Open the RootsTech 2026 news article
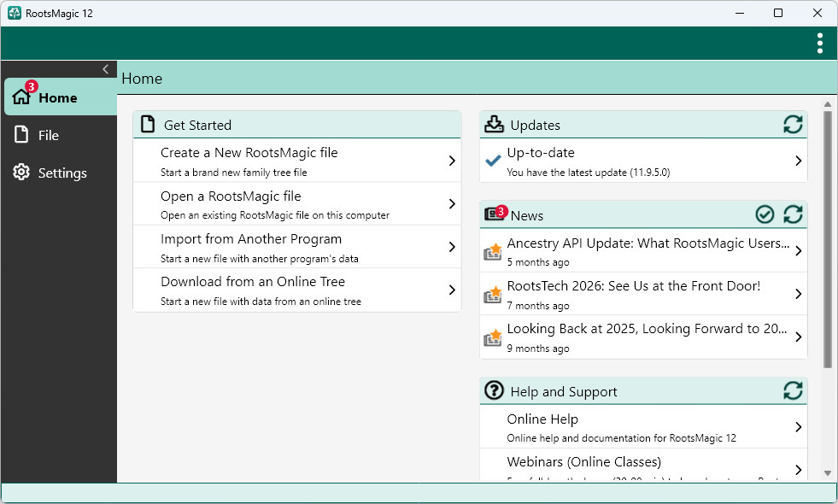 click(x=643, y=294)
